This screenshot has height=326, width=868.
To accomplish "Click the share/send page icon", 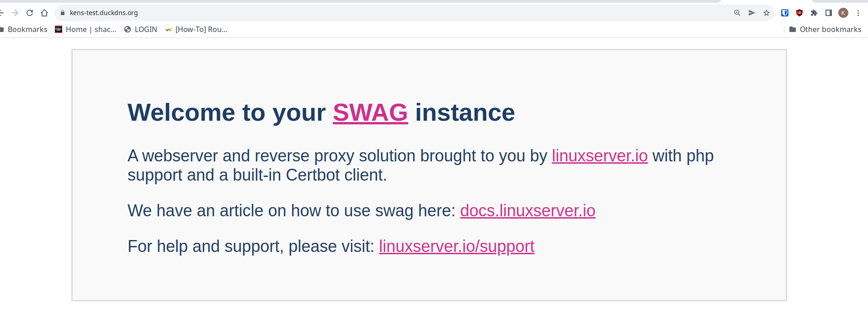I will point(752,13).
